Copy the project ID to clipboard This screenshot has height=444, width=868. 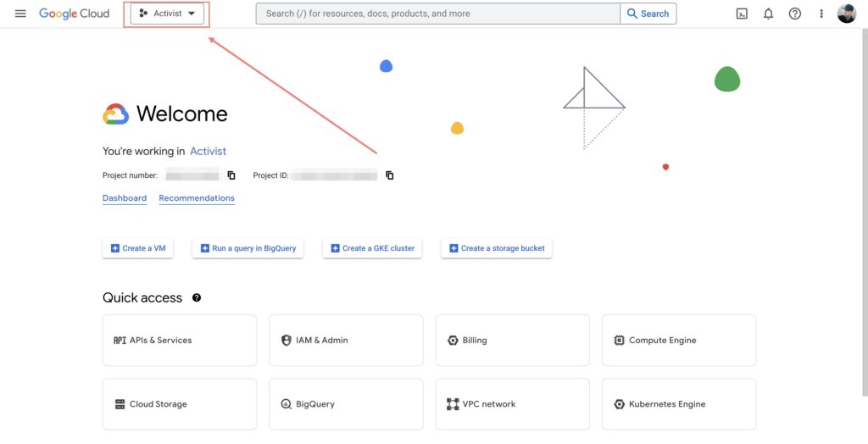pyautogui.click(x=390, y=175)
